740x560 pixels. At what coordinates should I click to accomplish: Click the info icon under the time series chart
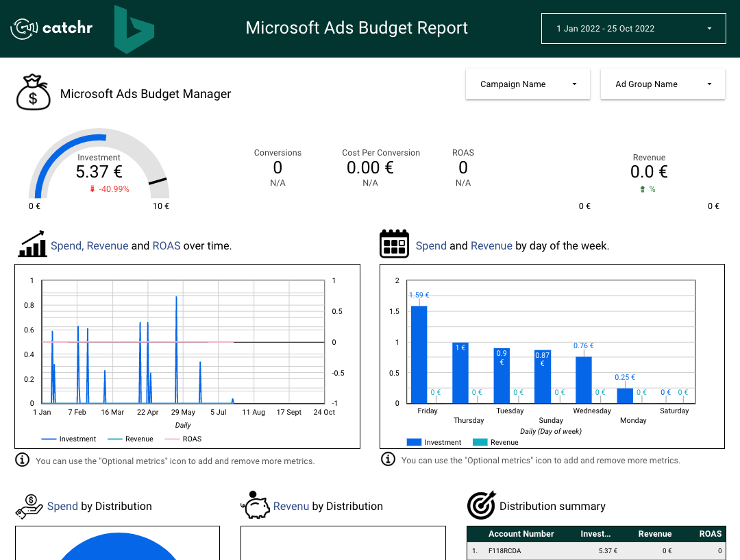coord(22,459)
